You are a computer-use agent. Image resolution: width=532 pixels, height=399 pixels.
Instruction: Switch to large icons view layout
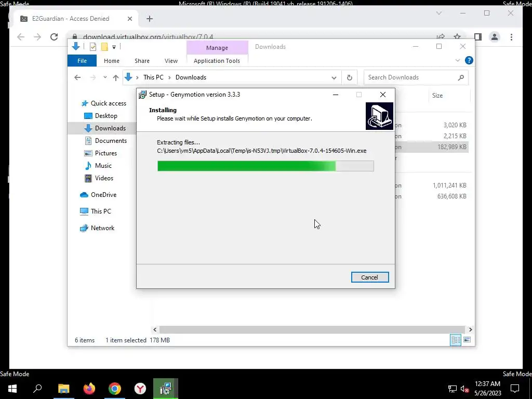[467, 340]
